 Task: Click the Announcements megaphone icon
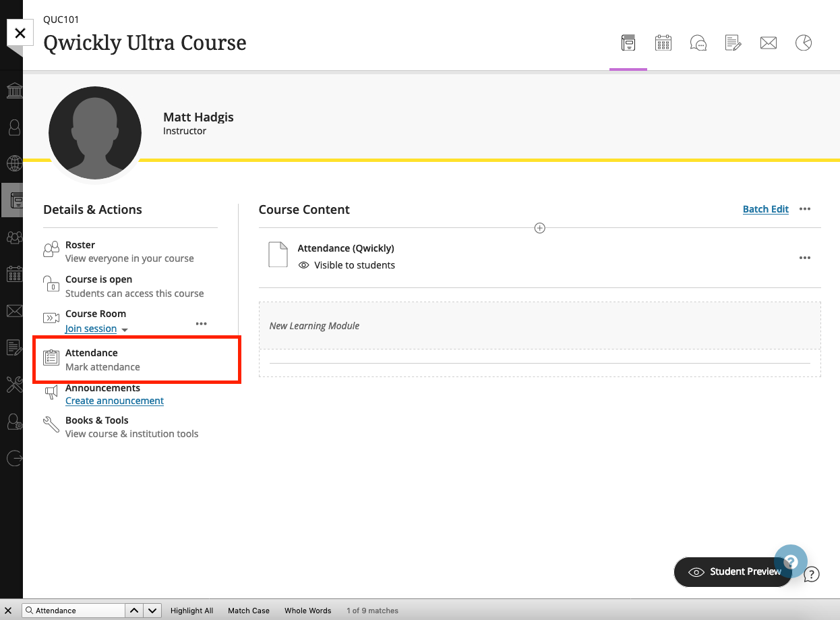click(51, 392)
